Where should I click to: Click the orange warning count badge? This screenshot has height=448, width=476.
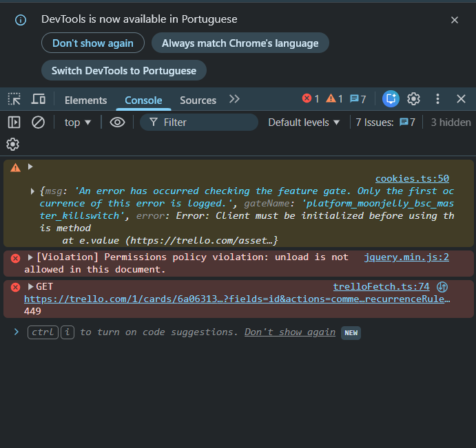[334, 98]
